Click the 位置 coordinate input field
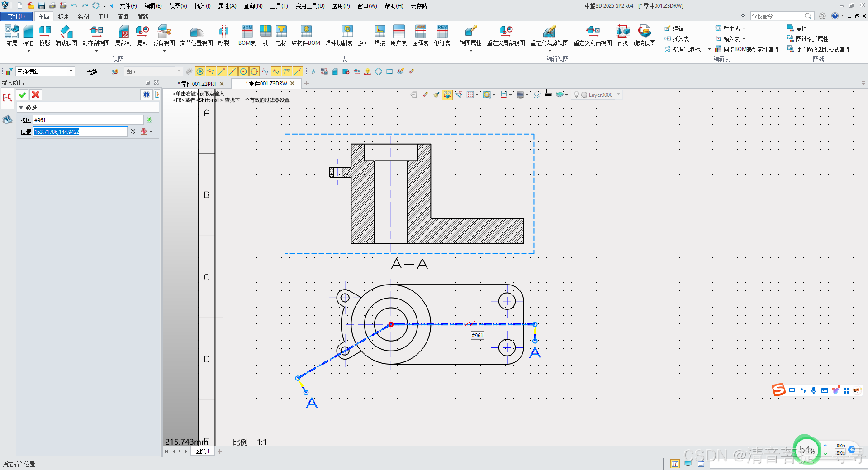This screenshot has height=470, width=868. (x=81, y=132)
